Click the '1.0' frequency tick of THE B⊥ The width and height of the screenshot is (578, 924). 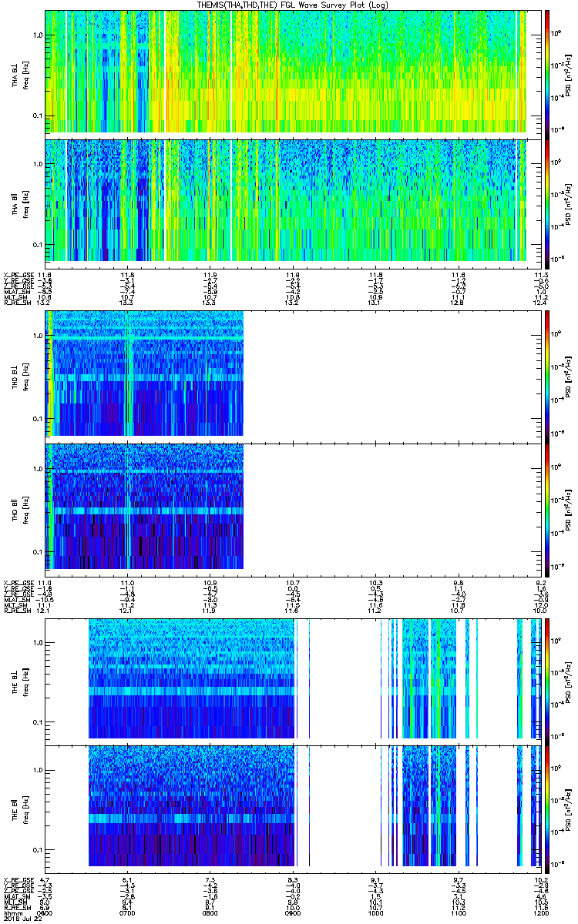(x=38, y=641)
